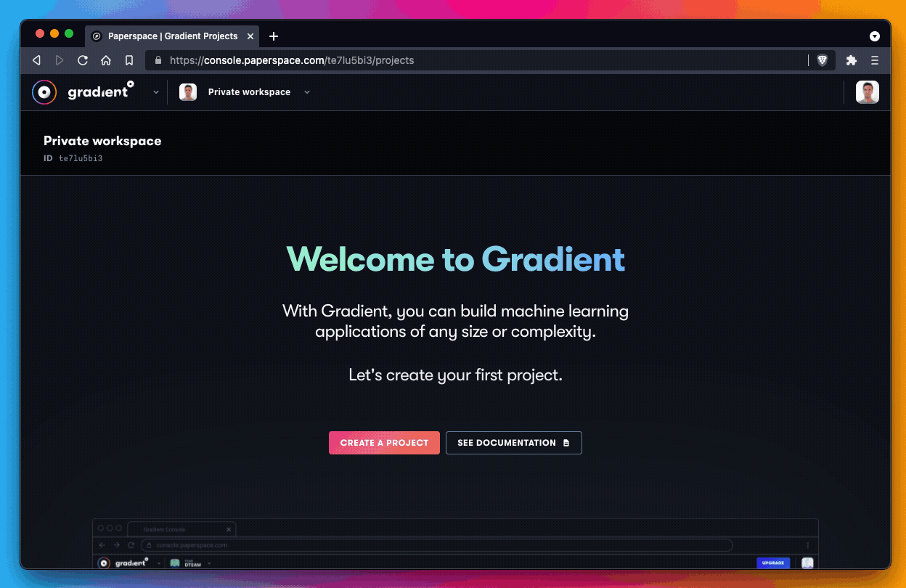Viewport: 906px width, 588px height.
Task: Click the "Let's create your first project." text
Action: (x=456, y=375)
